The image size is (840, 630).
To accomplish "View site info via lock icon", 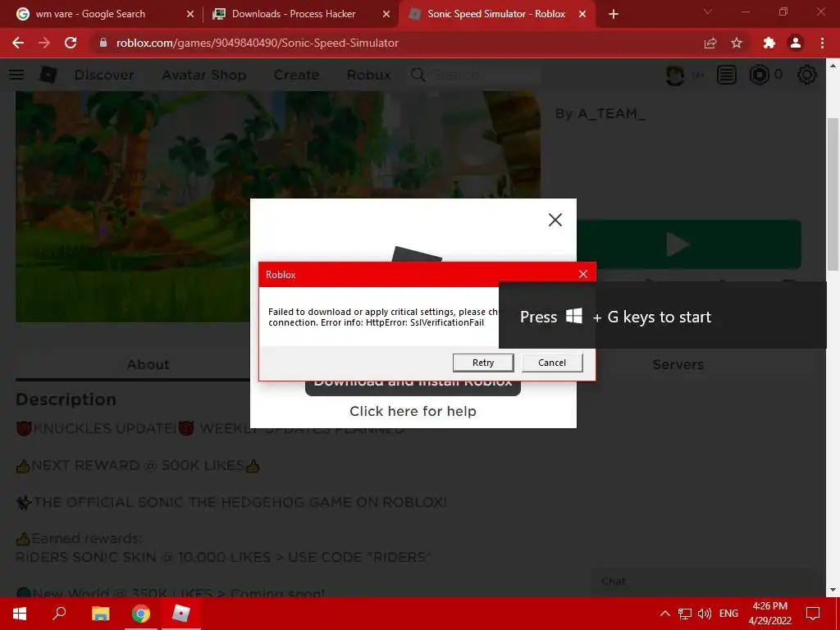I will [x=103, y=43].
